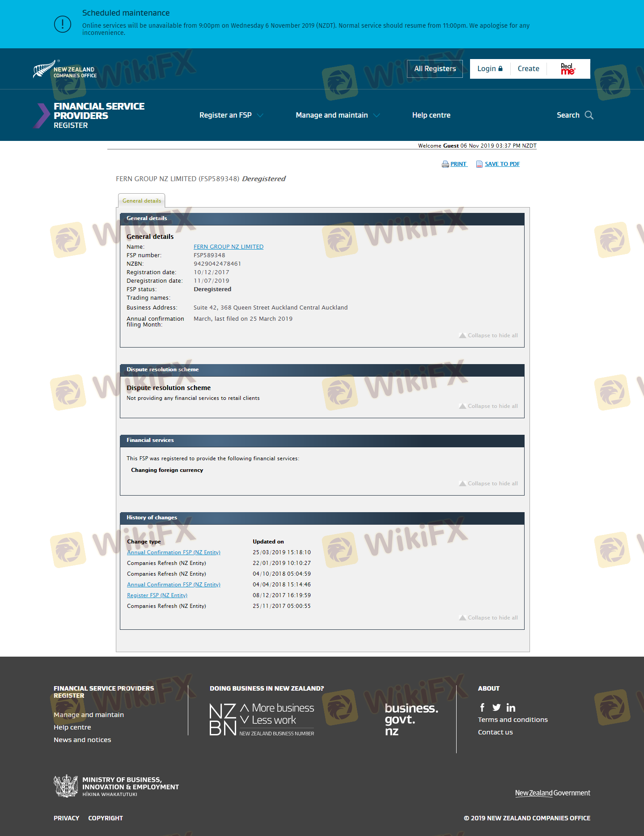Click the New Zealand Companies Office logo

click(65, 69)
